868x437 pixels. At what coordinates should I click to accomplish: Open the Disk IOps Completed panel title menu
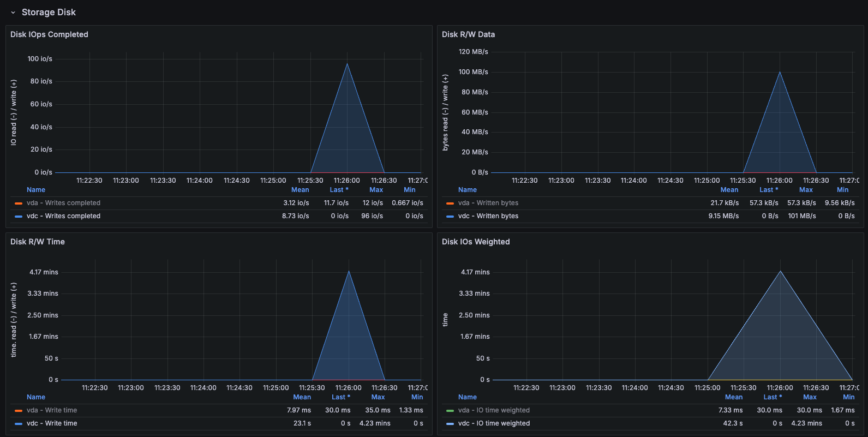coord(49,34)
